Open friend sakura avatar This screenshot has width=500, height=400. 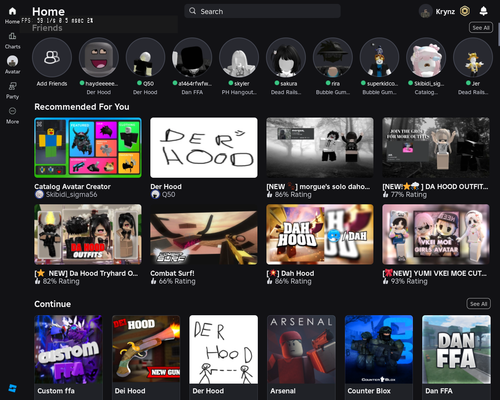(x=286, y=57)
